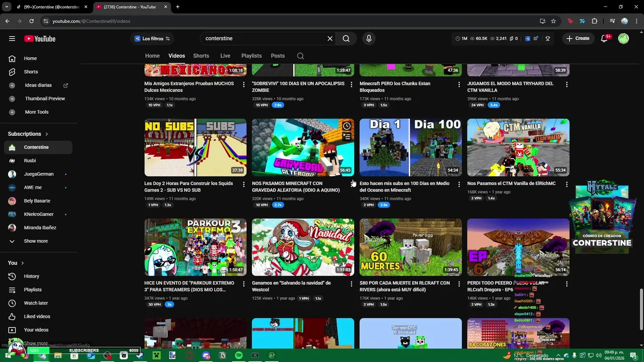Open the notifications bell
The image size is (644, 362).
[605, 39]
